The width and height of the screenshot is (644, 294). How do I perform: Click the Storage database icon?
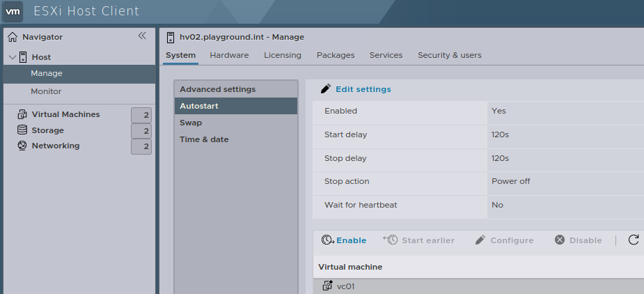[22, 130]
